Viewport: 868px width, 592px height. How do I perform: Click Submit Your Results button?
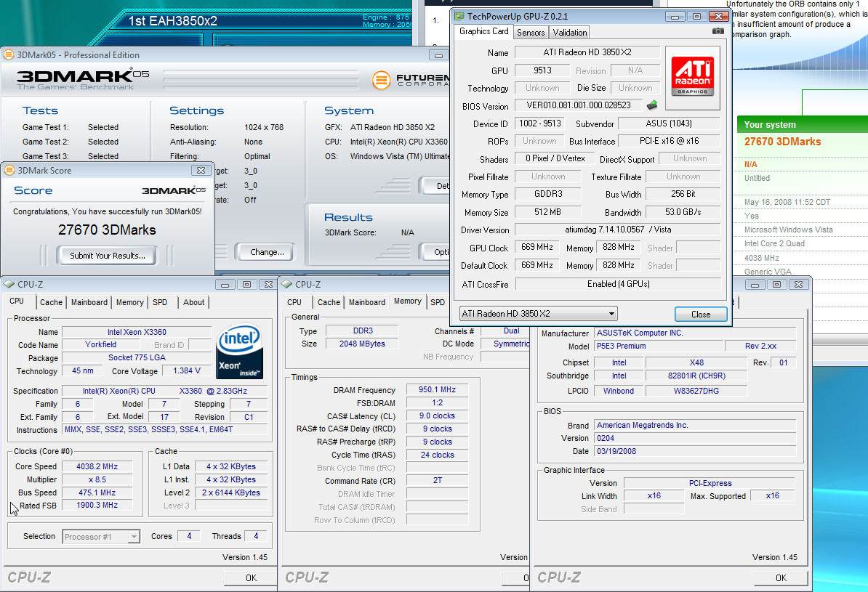click(107, 256)
